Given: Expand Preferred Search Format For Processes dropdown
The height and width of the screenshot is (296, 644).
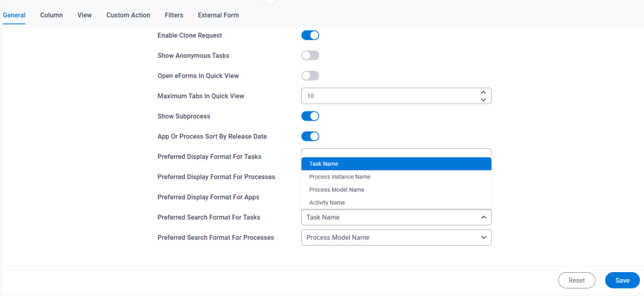Looking at the screenshot, I should pyautogui.click(x=483, y=238).
